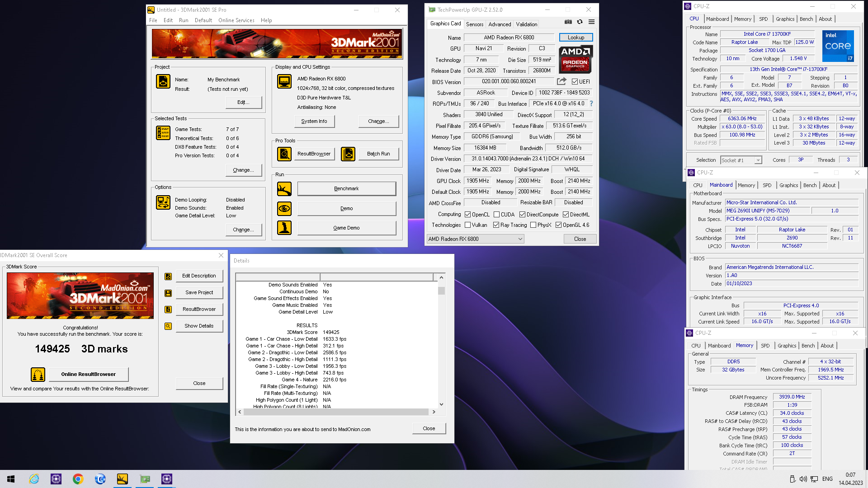Toggle the UEFI checkbox in GPU-Z
868x488 pixels.
(575, 82)
